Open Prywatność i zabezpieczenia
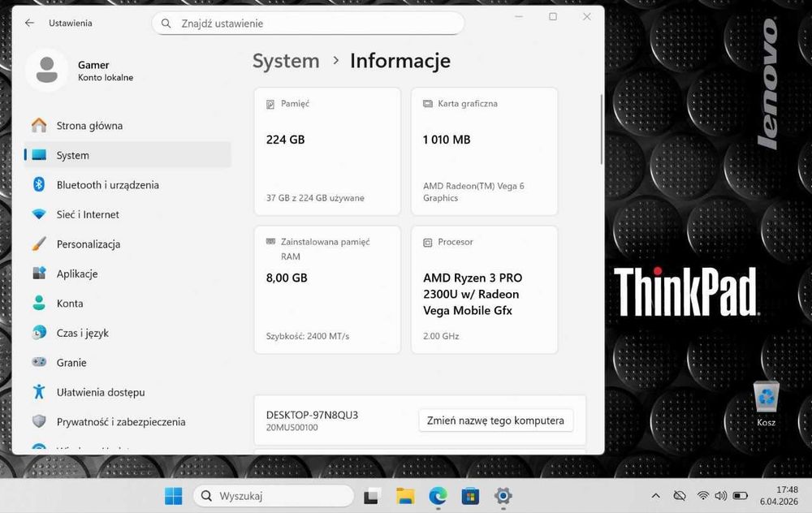This screenshot has height=513, width=812. [x=127, y=421]
